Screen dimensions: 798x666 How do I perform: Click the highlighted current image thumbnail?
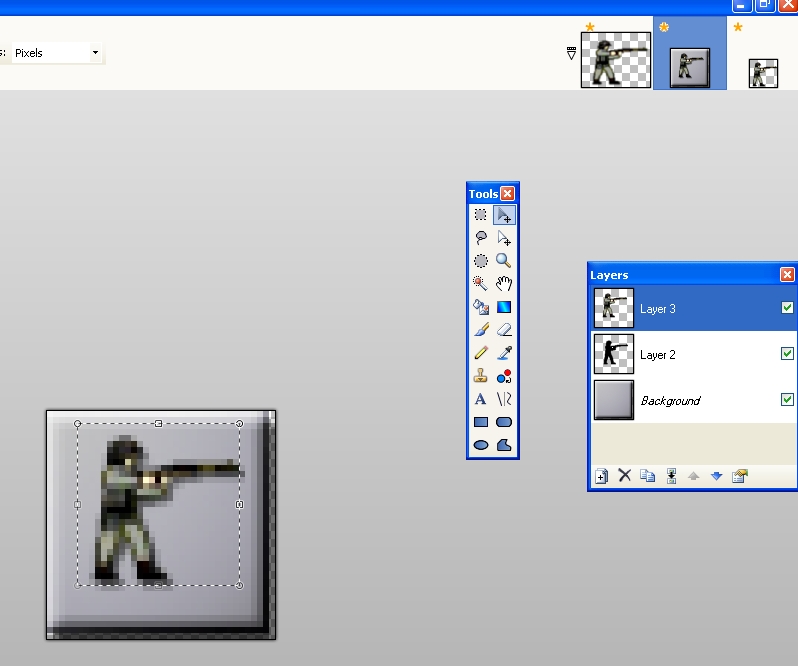690,68
